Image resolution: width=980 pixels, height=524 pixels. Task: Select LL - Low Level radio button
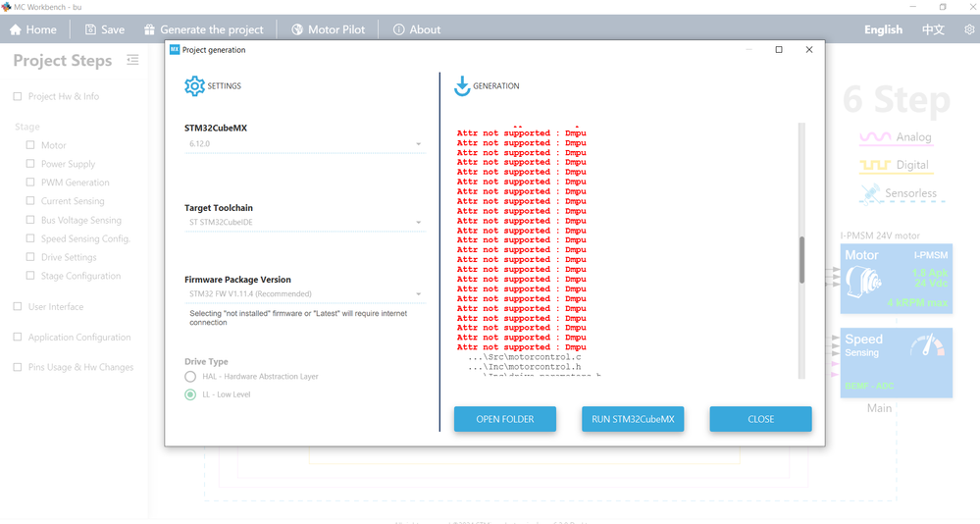coord(190,394)
